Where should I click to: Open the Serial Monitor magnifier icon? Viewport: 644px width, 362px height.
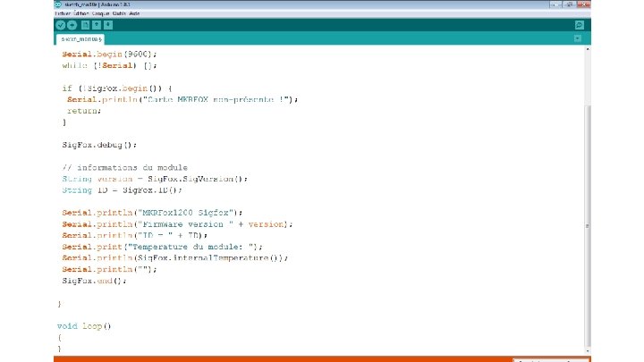coord(579,25)
